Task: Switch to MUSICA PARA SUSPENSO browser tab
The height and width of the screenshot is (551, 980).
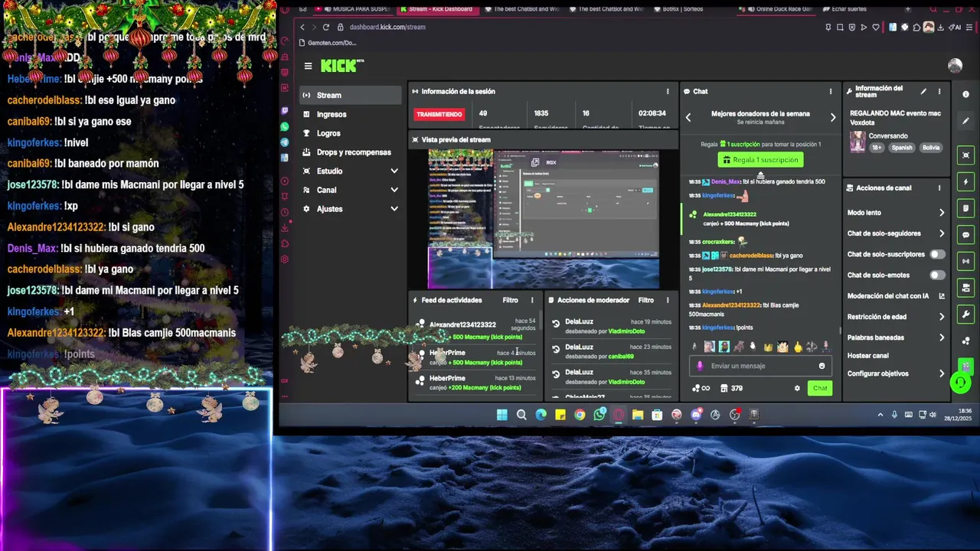Action: point(352,9)
